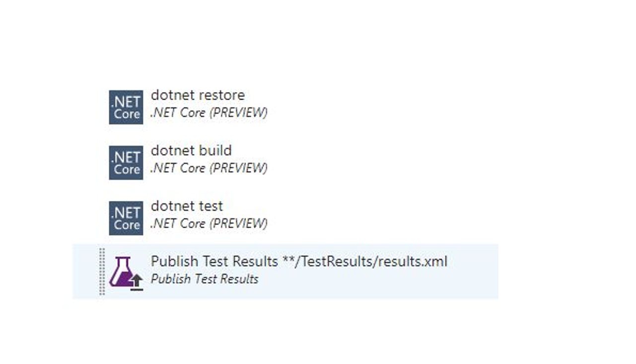Screen dimensions: 636x364
Task: Click the dotnet restore task title
Action: [x=198, y=95]
